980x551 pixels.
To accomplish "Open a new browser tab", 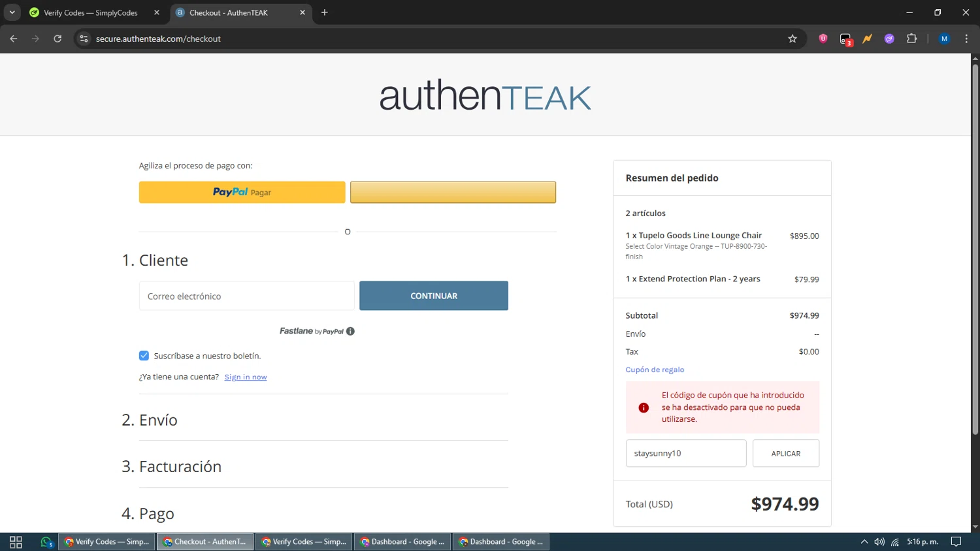I will 325,12.
